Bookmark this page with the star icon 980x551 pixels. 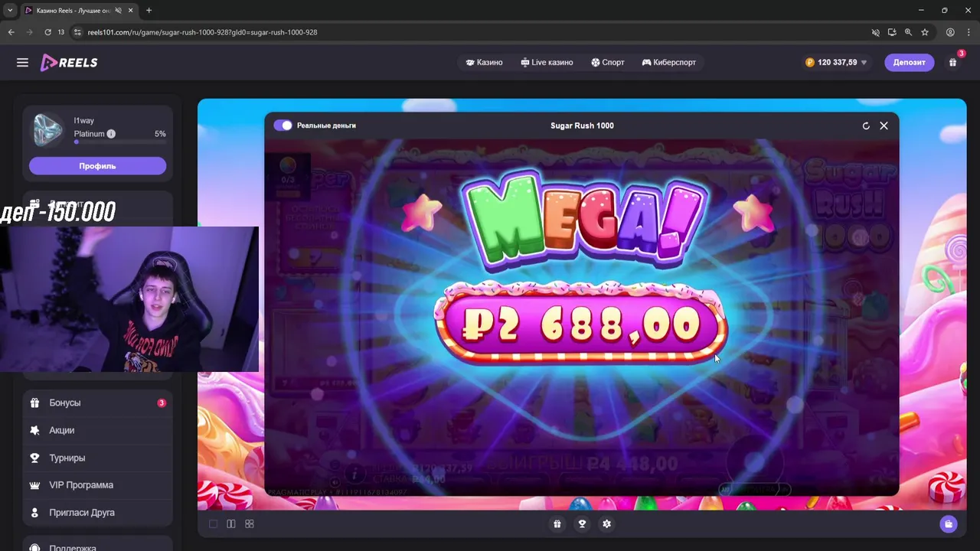(x=925, y=32)
